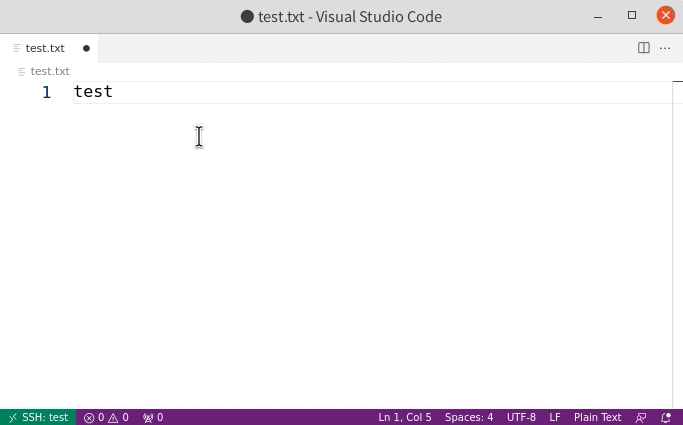Image resolution: width=683 pixels, height=425 pixels.
Task: Maximize the Visual Studio Code window
Action: pos(632,16)
